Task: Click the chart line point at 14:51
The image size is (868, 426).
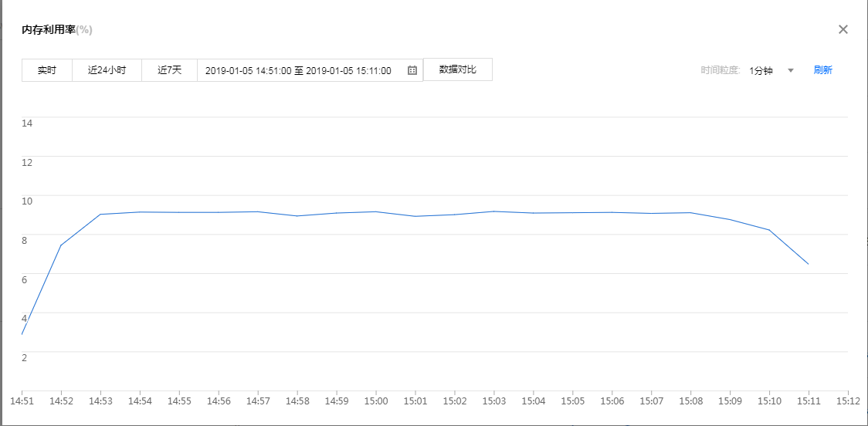Action: tap(22, 334)
